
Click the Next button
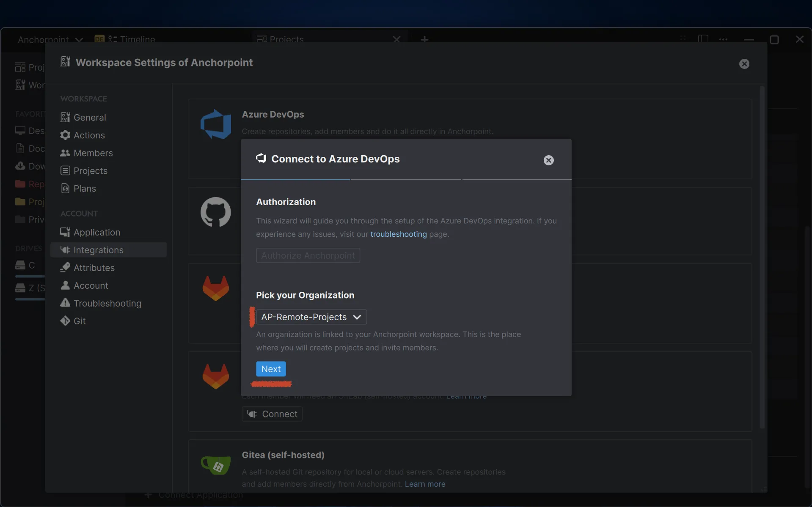point(271,369)
